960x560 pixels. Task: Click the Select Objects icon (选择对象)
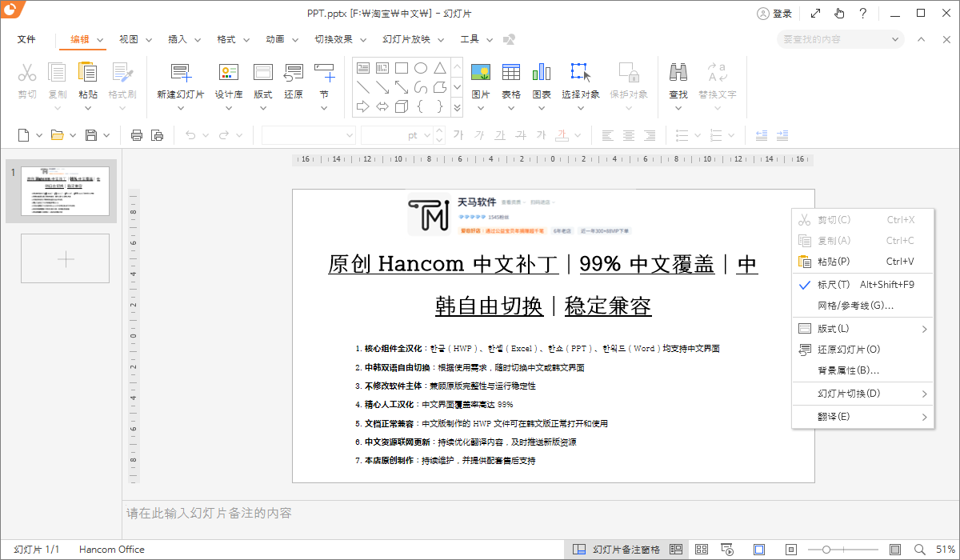581,80
